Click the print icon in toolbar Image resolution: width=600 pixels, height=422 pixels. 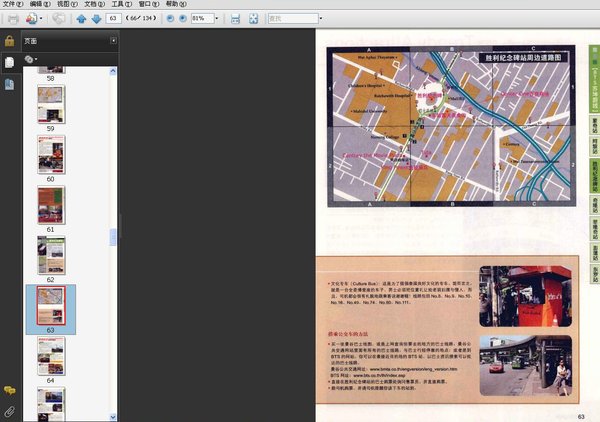tap(13, 18)
